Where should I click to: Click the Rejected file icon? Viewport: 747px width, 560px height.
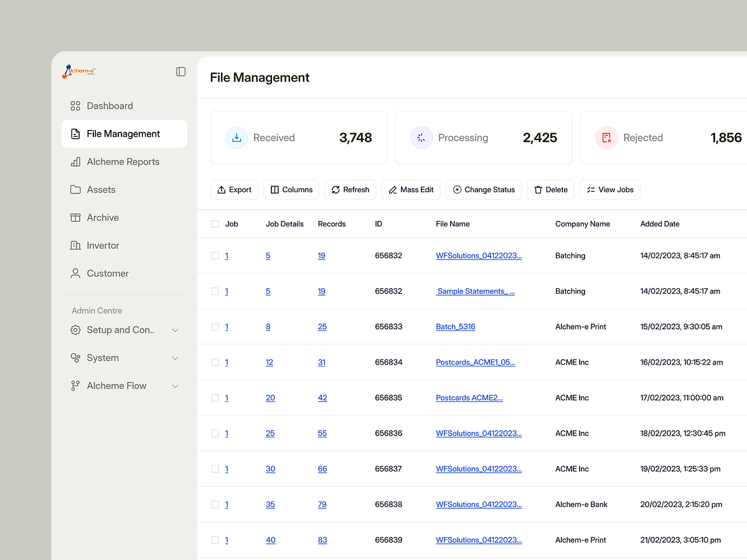click(606, 138)
